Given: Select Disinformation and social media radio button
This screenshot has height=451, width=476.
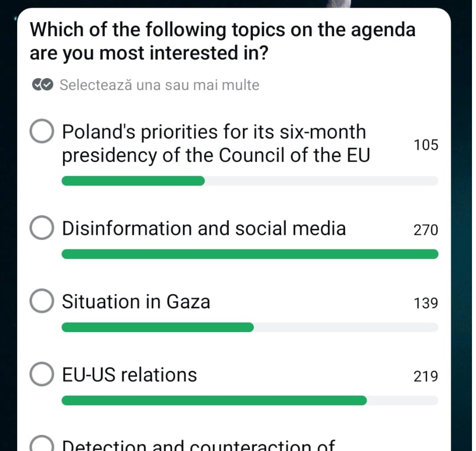Looking at the screenshot, I should pyautogui.click(x=42, y=227).
